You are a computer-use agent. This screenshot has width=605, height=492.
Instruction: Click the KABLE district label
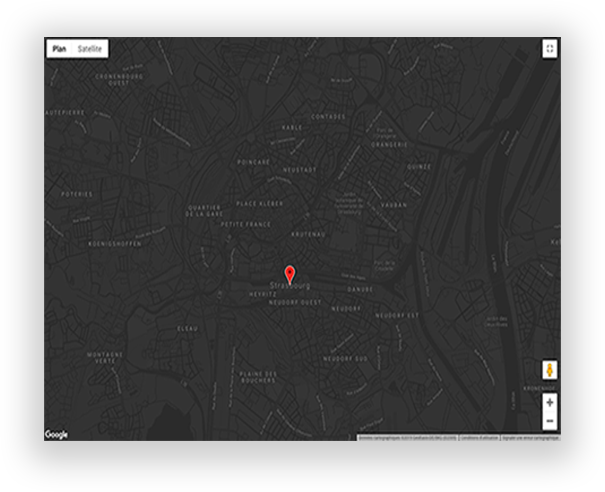(x=292, y=127)
